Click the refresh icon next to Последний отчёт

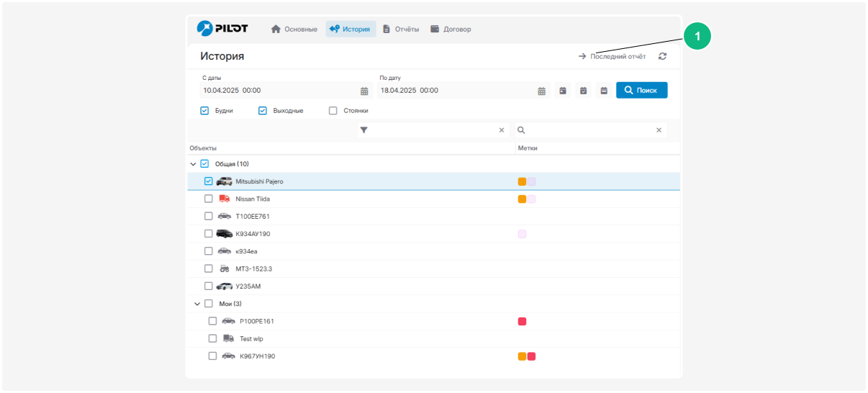point(662,56)
